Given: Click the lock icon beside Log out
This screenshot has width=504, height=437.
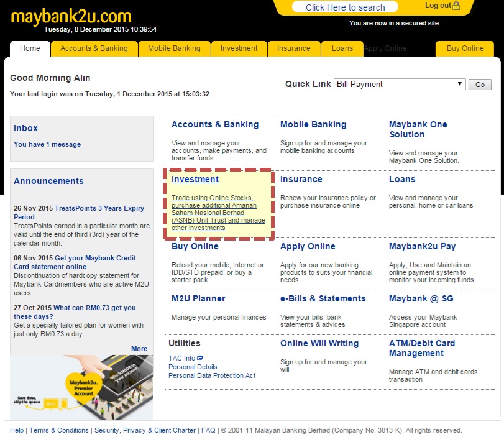Looking at the screenshot, I should pos(456,6).
